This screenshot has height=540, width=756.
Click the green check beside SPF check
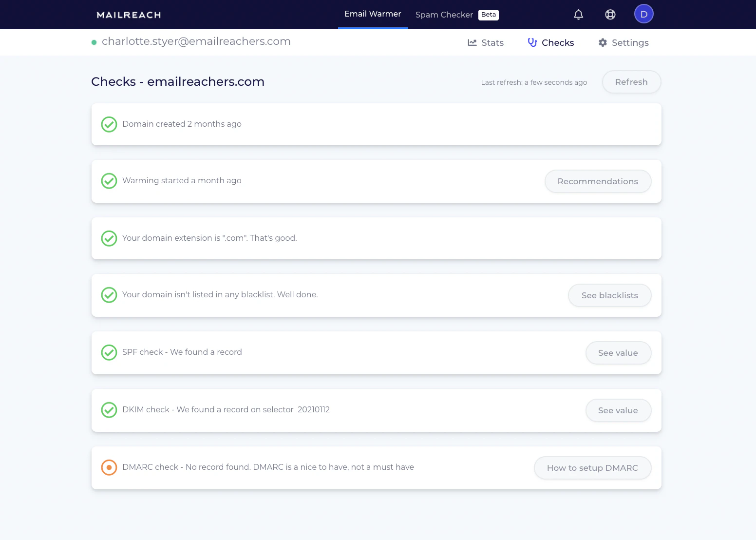[x=109, y=352]
